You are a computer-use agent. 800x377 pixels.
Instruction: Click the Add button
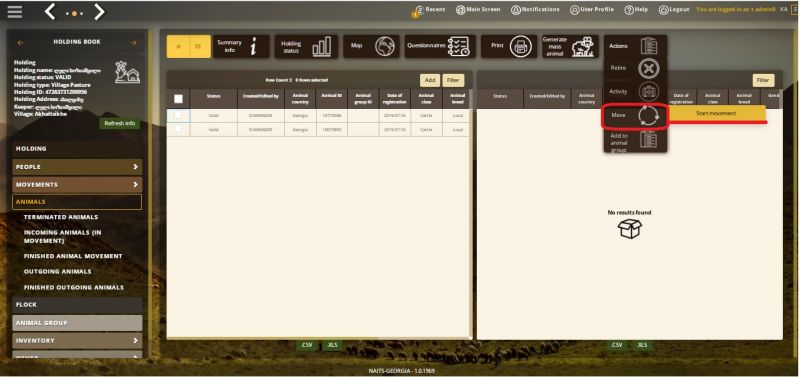(x=430, y=80)
